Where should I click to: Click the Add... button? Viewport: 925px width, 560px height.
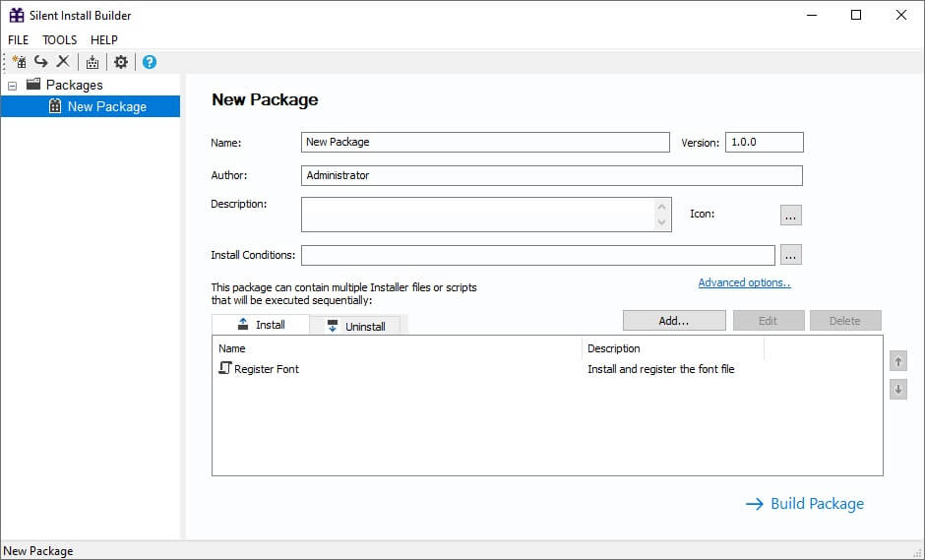[674, 321]
